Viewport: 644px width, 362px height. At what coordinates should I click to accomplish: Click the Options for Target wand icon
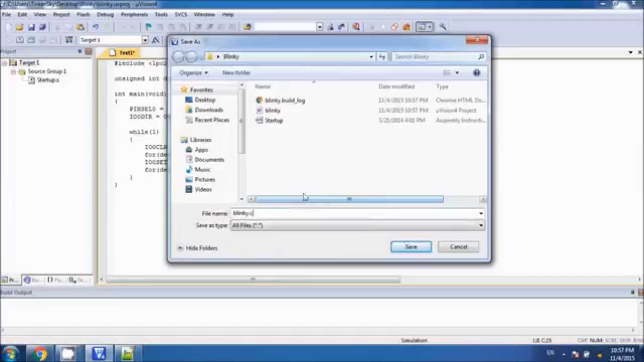tap(155, 40)
